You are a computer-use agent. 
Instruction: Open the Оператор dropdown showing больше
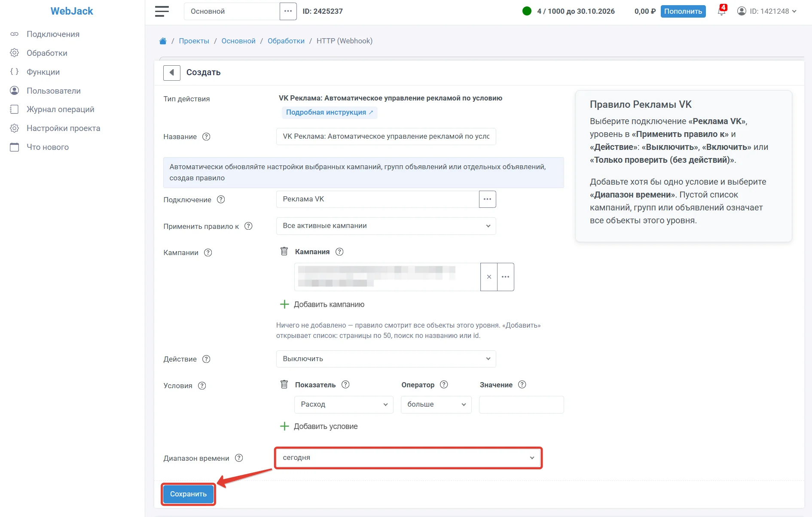pyautogui.click(x=436, y=404)
